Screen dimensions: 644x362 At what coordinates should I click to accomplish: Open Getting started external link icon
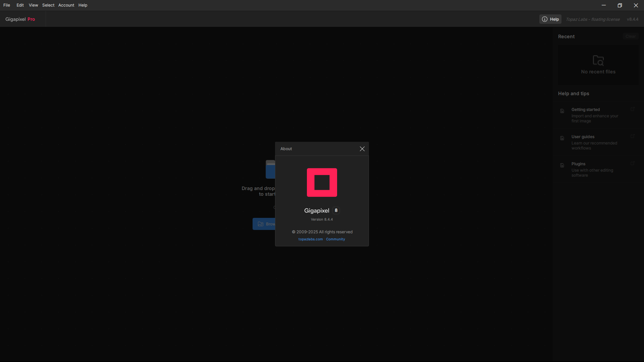(632, 109)
